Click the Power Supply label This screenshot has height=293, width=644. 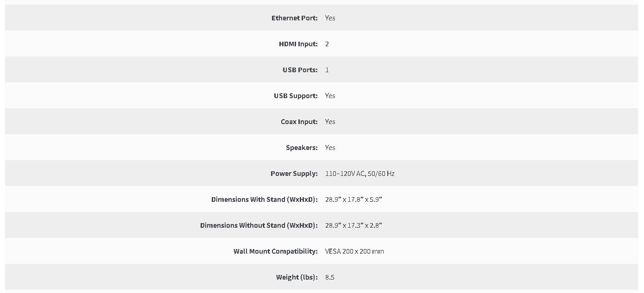(294, 174)
